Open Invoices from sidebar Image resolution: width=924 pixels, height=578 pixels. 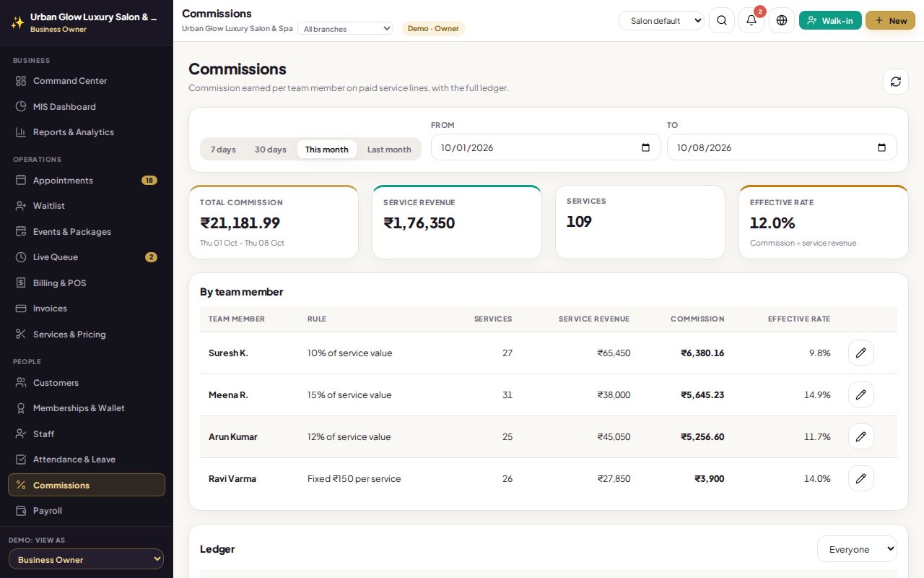coord(87,309)
